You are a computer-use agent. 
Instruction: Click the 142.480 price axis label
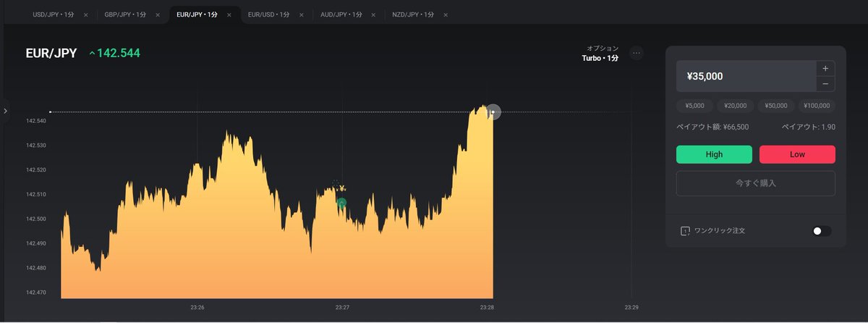[35, 268]
